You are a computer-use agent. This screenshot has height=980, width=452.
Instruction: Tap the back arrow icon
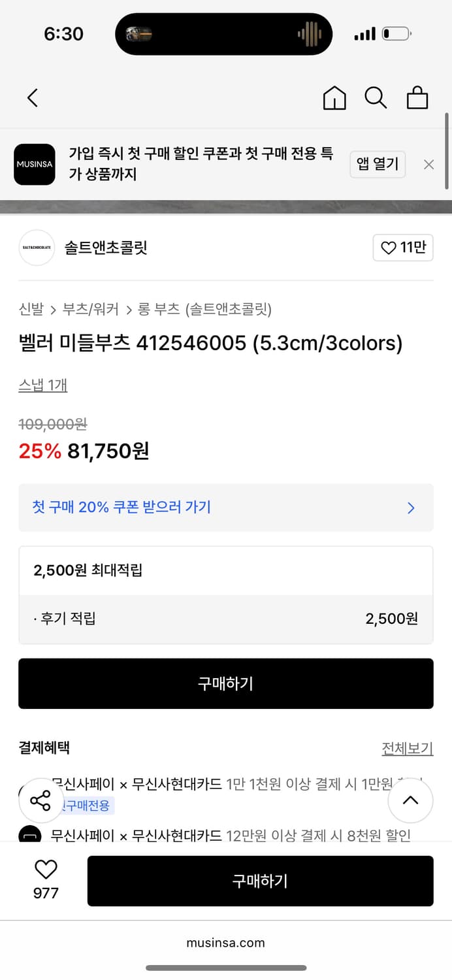(33, 98)
